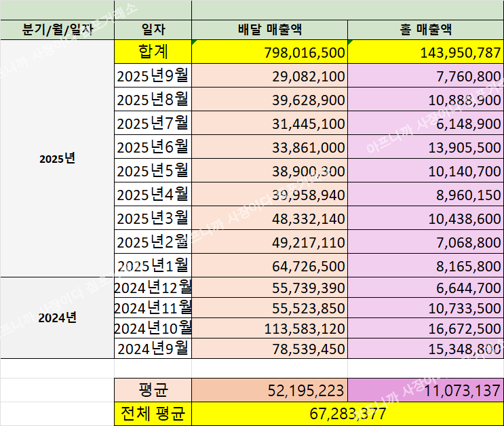Click delivery total cell 798,016,500
This screenshot has width=504, height=426.
point(270,52)
